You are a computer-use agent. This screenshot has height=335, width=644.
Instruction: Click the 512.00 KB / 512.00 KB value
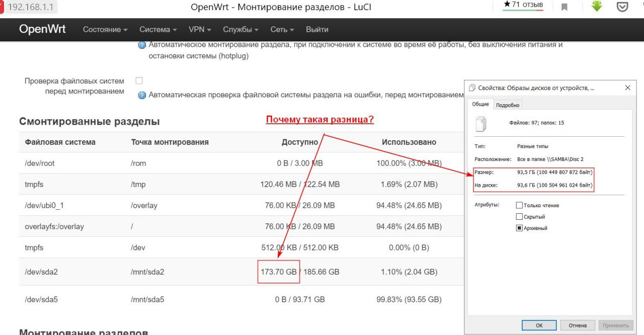click(300, 248)
